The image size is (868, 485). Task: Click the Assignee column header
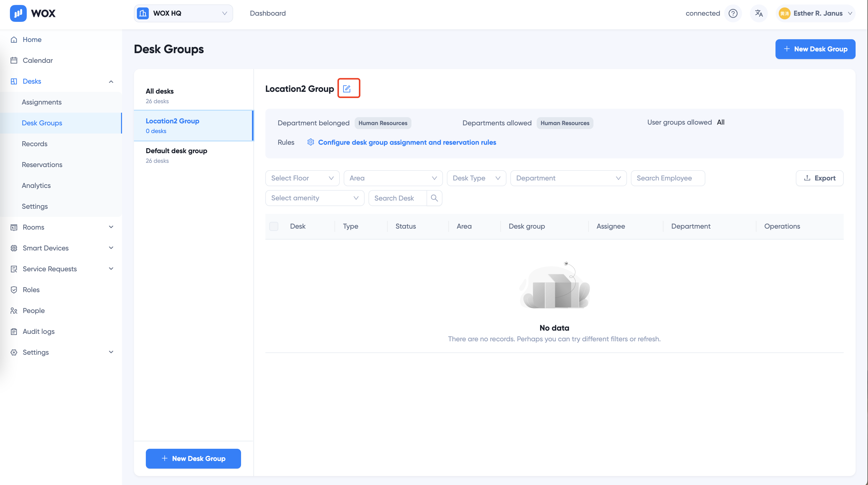tap(611, 226)
